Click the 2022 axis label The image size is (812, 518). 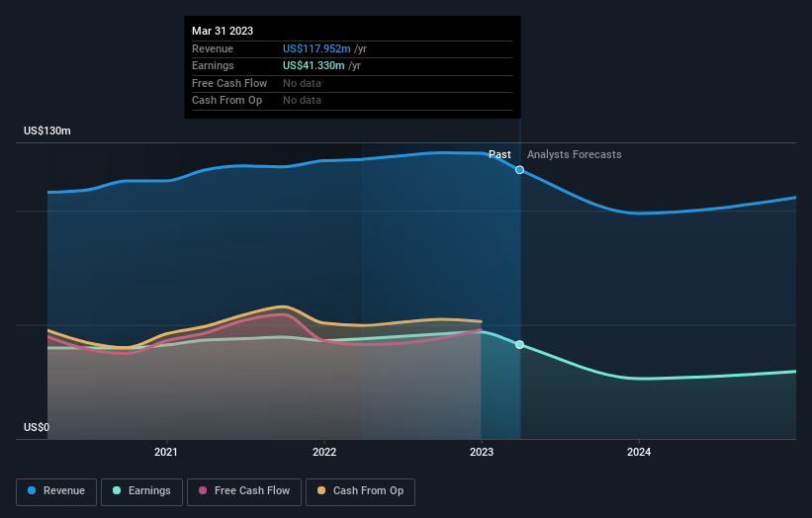pos(324,453)
